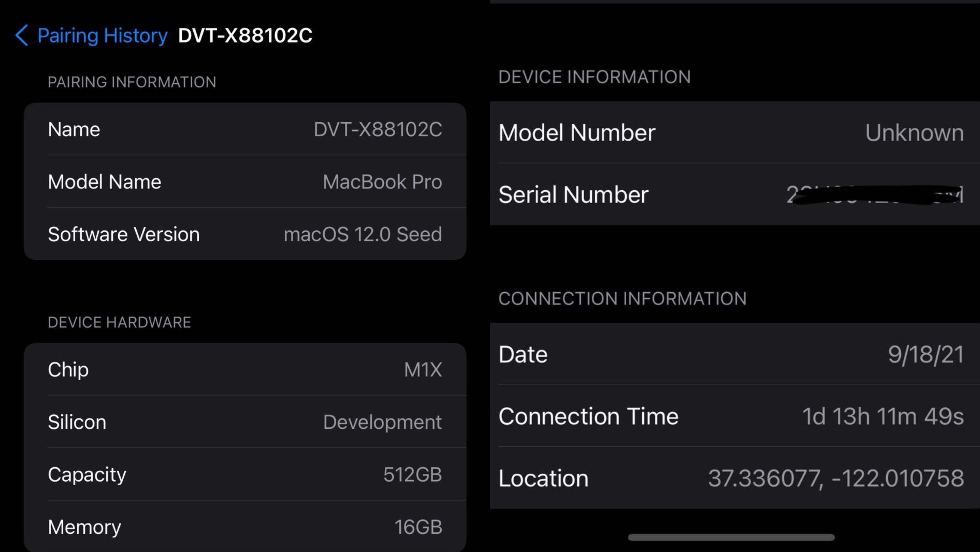Go back to Pairing History
The height and width of the screenshot is (552, 980).
click(x=102, y=36)
